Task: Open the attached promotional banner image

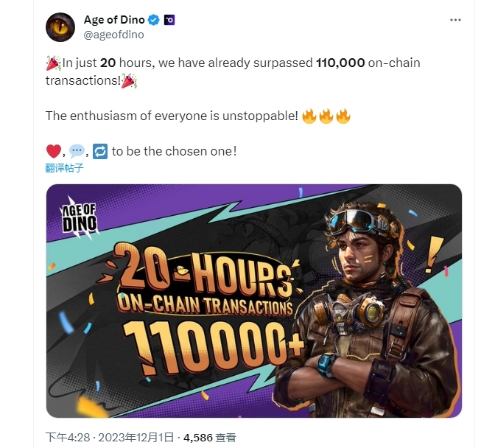Action: pyautogui.click(x=253, y=301)
